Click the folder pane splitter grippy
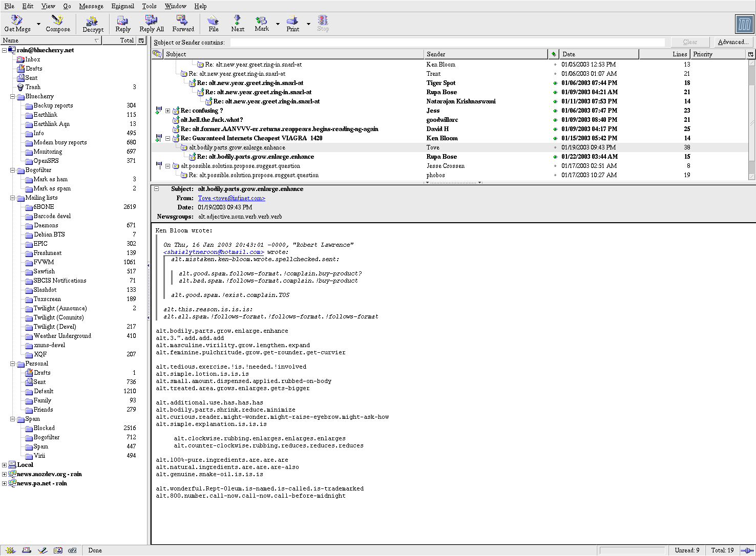Screen dimensions: 756x556 tap(149, 290)
